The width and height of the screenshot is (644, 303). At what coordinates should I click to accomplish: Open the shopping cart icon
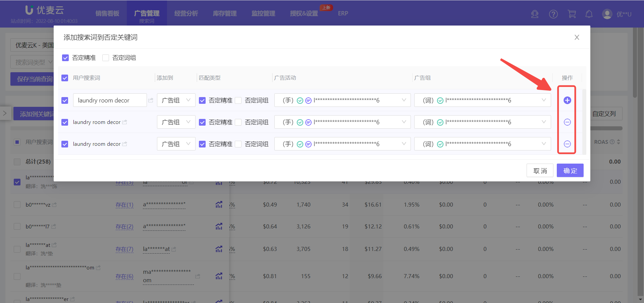572,14
